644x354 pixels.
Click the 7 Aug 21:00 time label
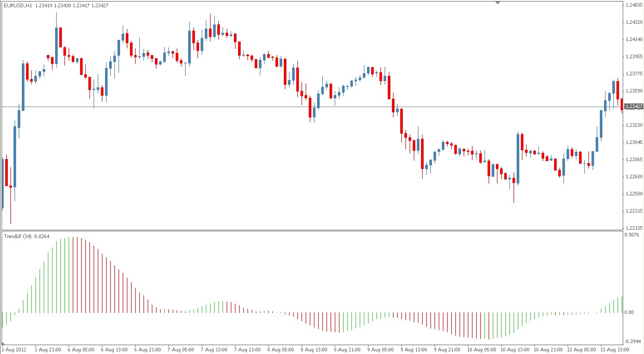pyautogui.click(x=247, y=350)
